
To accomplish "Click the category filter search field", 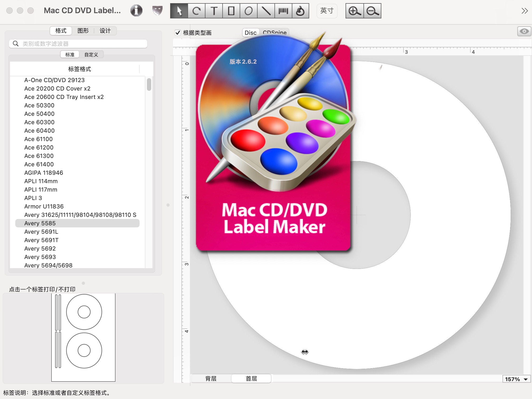I will [78, 44].
